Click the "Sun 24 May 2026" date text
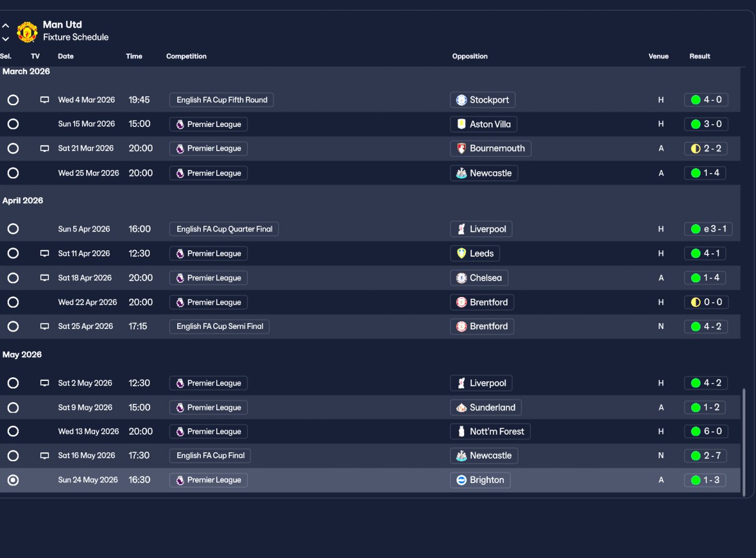Screen dimensions: 756x558 (88, 480)
